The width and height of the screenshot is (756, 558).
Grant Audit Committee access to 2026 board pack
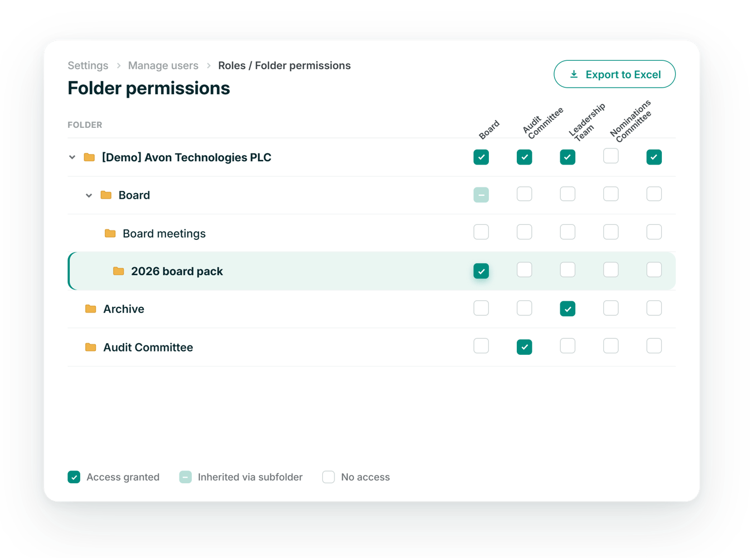pyautogui.click(x=524, y=270)
